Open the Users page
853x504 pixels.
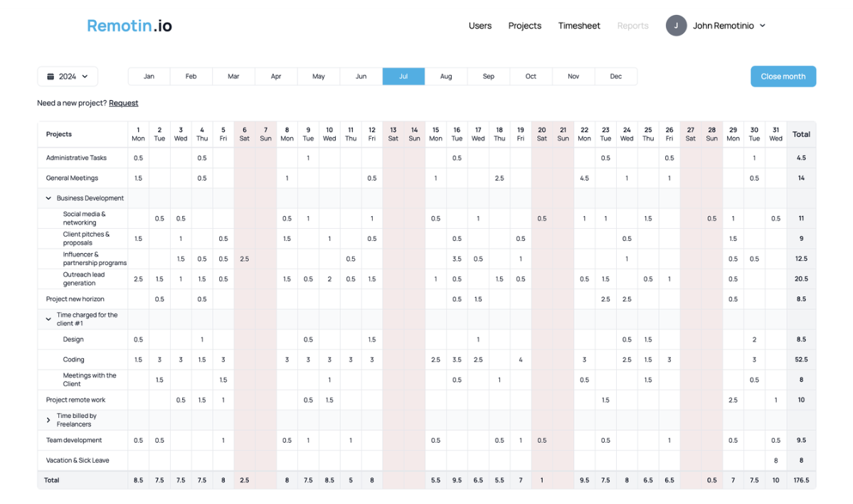point(480,26)
